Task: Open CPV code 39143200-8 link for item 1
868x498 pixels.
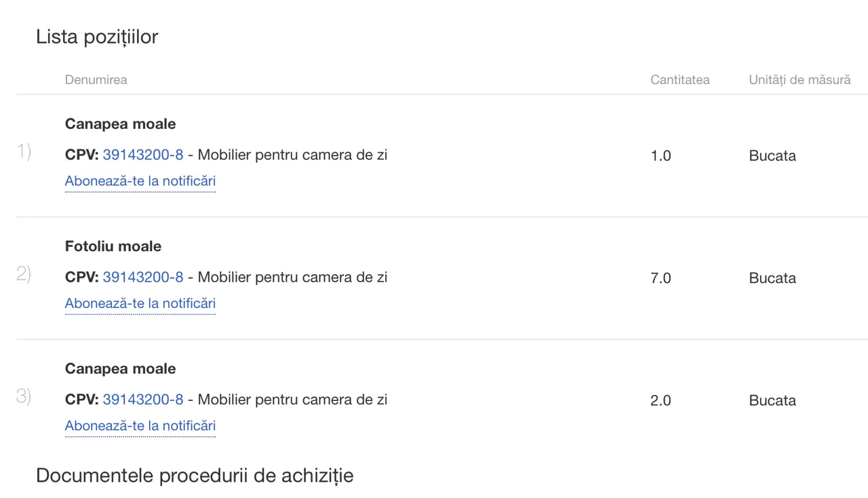Action: coord(143,155)
